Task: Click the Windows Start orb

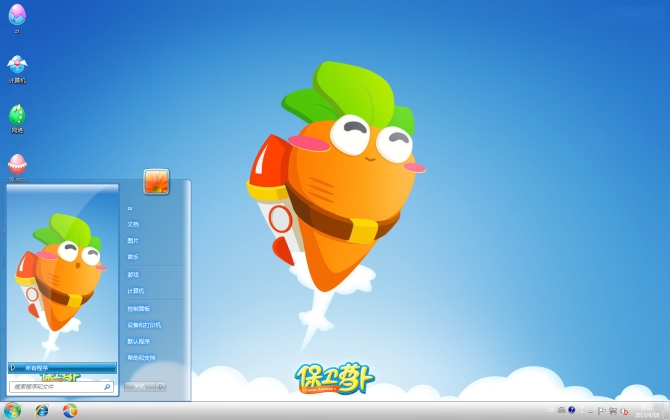Action: (12, 411)
